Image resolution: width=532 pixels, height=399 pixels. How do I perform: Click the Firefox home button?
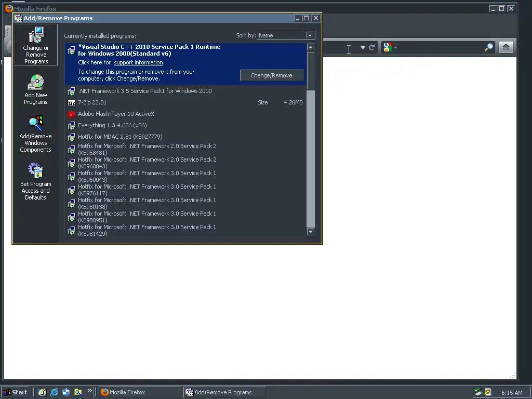(506, 47)
